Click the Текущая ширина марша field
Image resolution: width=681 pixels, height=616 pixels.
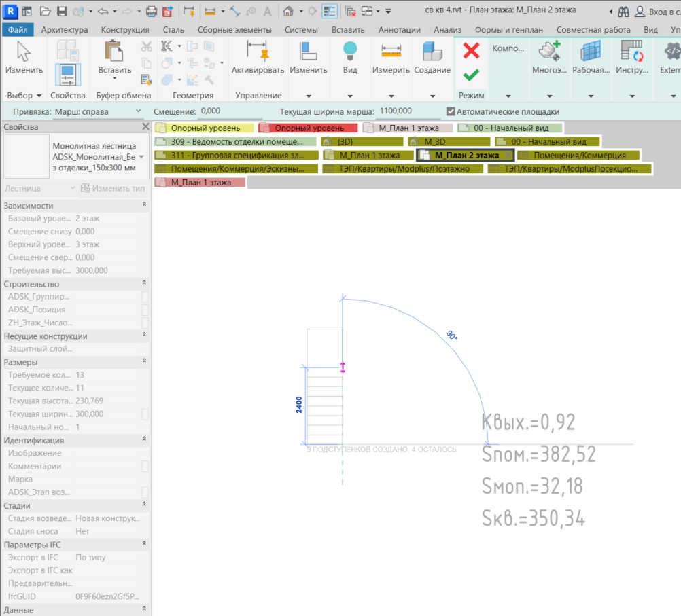point(410,111)
